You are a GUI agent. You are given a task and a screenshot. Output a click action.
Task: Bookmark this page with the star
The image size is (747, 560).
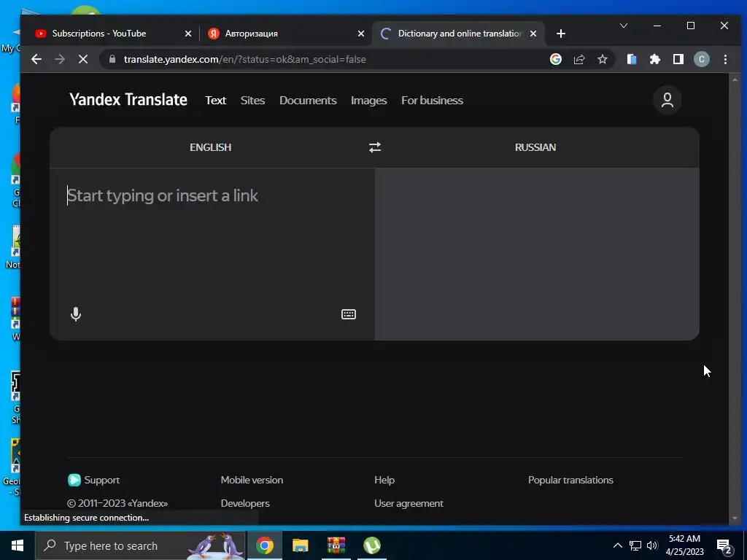coord(603,59)
